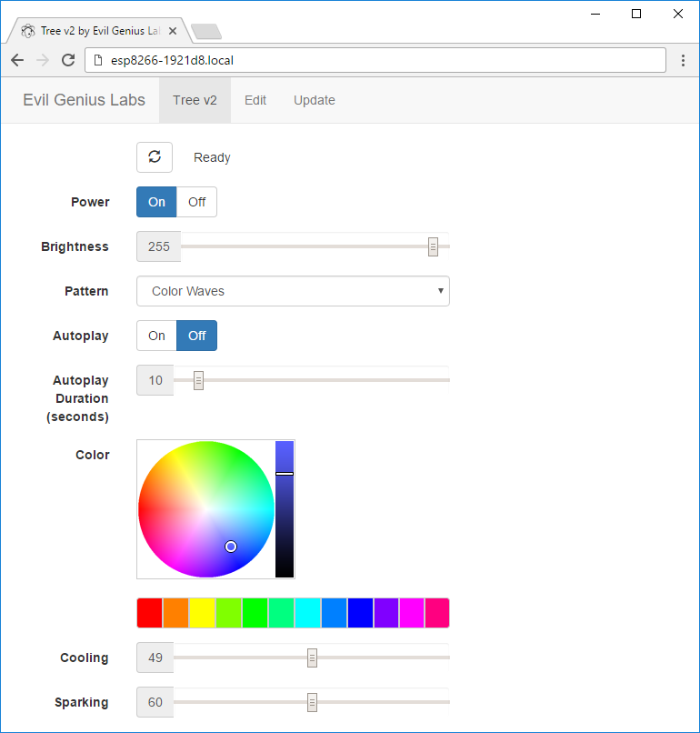
Task: Pick the red color swatch
Action: pyautogui.click(x=149, y=613)
